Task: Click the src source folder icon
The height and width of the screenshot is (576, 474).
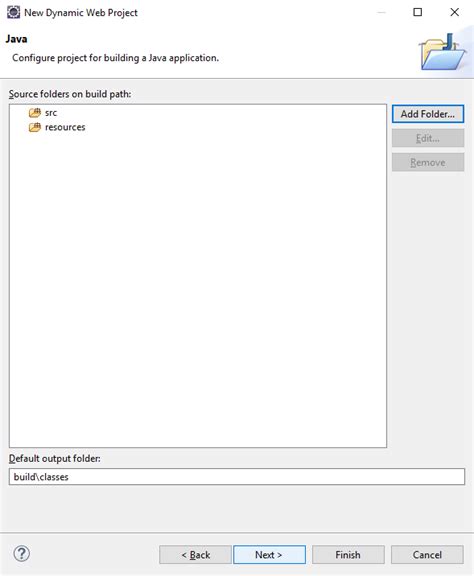Action: (35, 113)
